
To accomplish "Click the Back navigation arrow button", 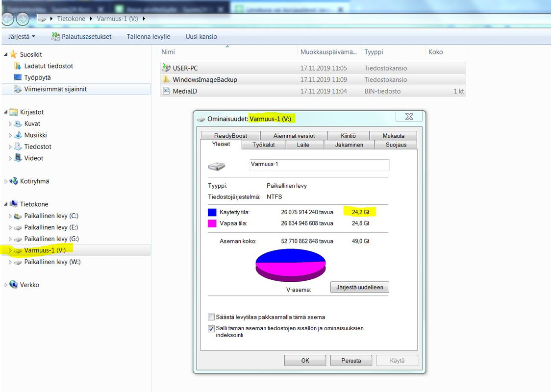I will [x=7, y=19].
